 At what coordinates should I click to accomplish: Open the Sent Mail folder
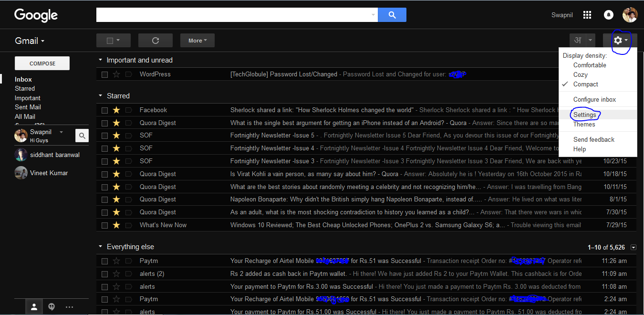pyautogui.click(x=28, y=107)
